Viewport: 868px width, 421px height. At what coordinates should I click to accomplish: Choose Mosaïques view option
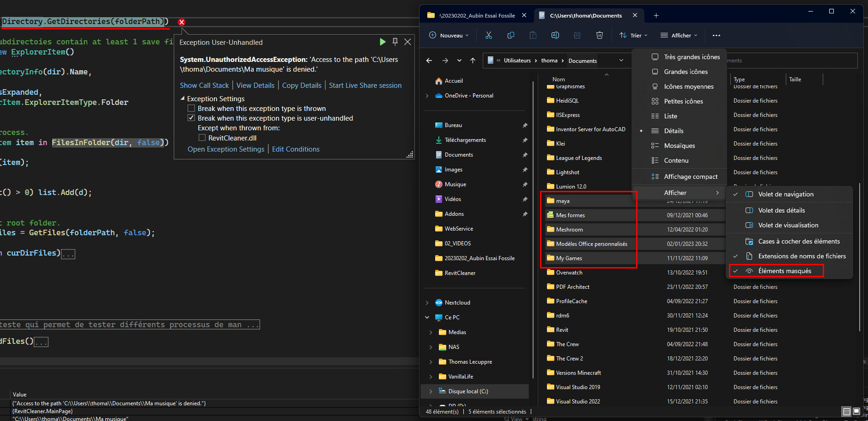(679, 146)
